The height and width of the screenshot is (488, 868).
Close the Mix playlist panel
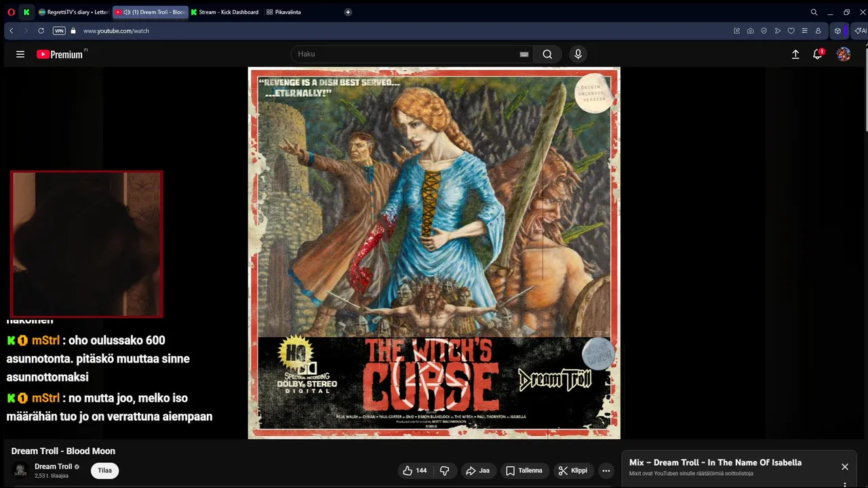click(845, 467)
